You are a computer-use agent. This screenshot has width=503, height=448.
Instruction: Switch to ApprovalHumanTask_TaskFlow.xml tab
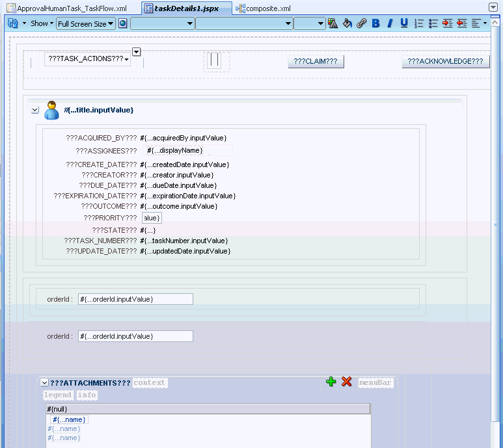pyautogui.click(x=67, y=8)
